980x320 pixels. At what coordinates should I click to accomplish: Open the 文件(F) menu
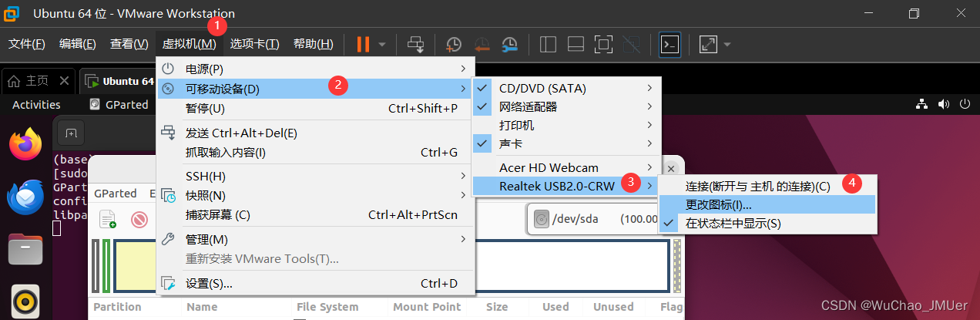click(x=27, y=44)
